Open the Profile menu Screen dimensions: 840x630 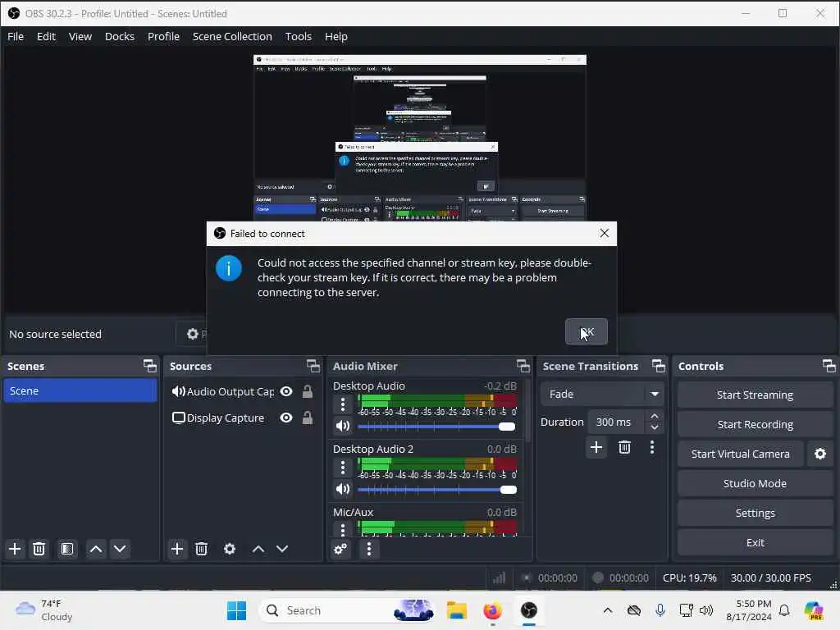click(163, 36)
